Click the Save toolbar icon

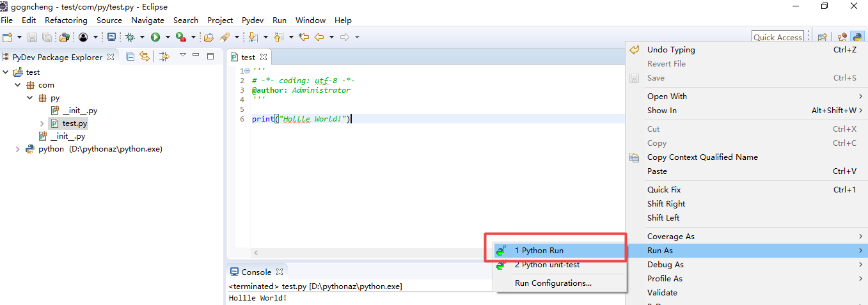tap(32, 37)
